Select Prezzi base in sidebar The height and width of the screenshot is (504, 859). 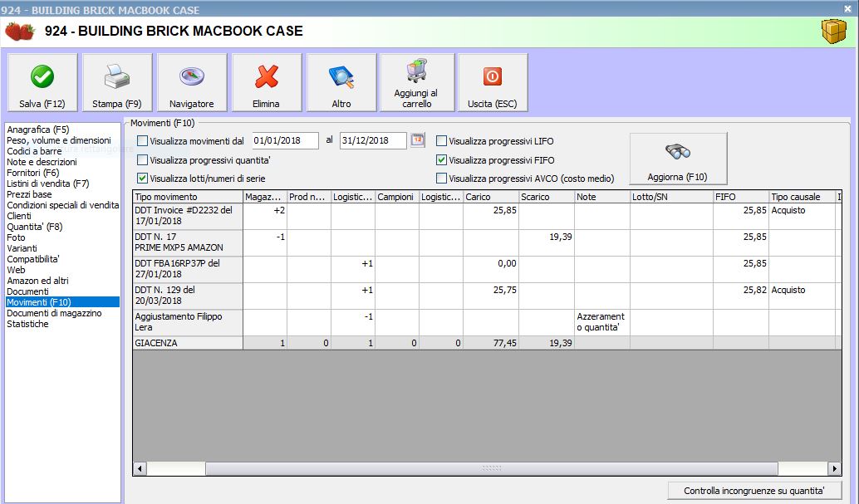click(29, 194)
